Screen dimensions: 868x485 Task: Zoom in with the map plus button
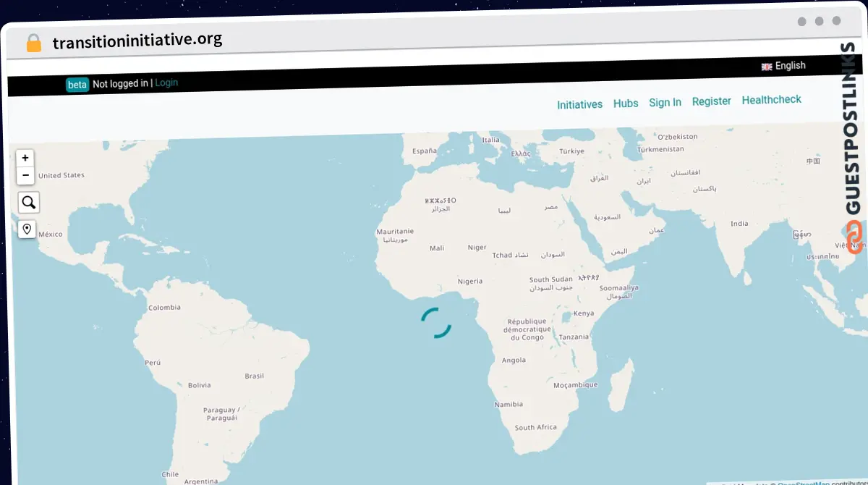(25, 158)
